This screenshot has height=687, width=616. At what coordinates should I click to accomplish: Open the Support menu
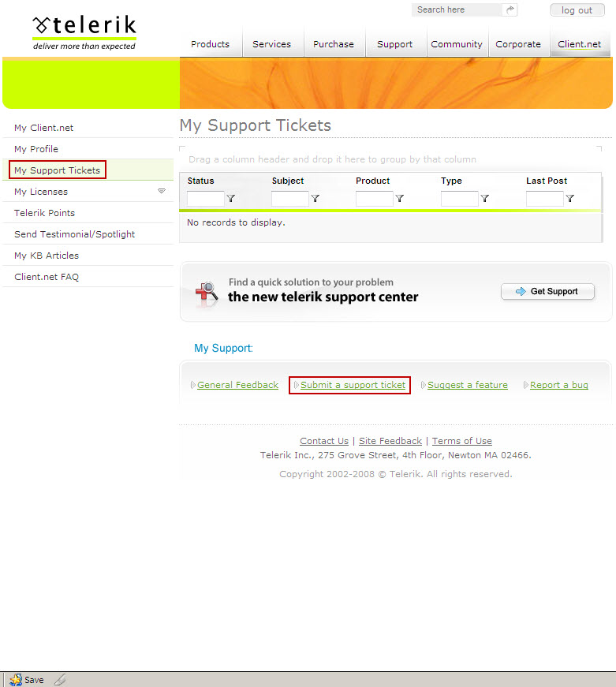tap(394, 44)
